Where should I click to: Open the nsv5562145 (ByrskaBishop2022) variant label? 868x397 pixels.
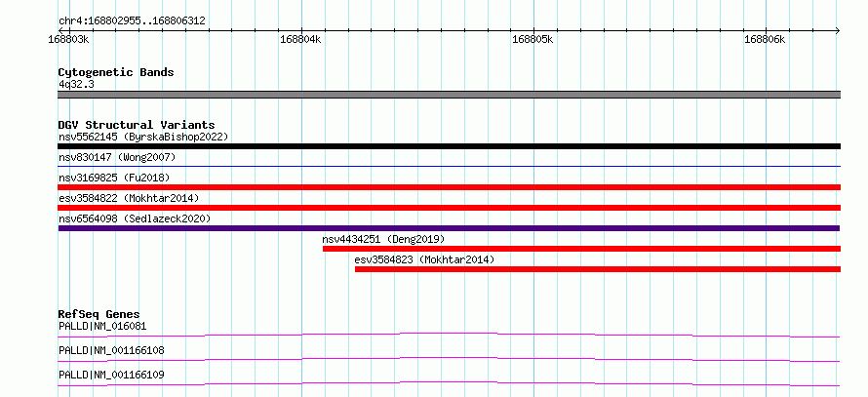tap(143, 137)
